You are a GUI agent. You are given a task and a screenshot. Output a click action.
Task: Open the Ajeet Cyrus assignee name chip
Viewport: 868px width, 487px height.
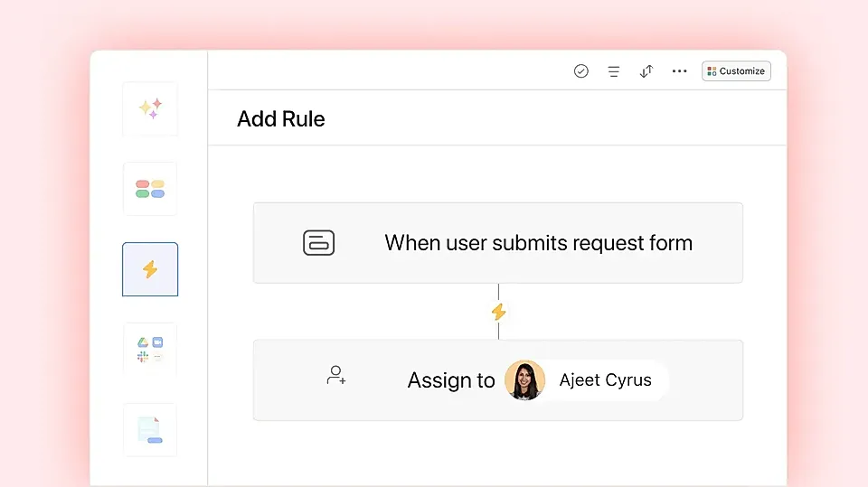click(587, 380)
